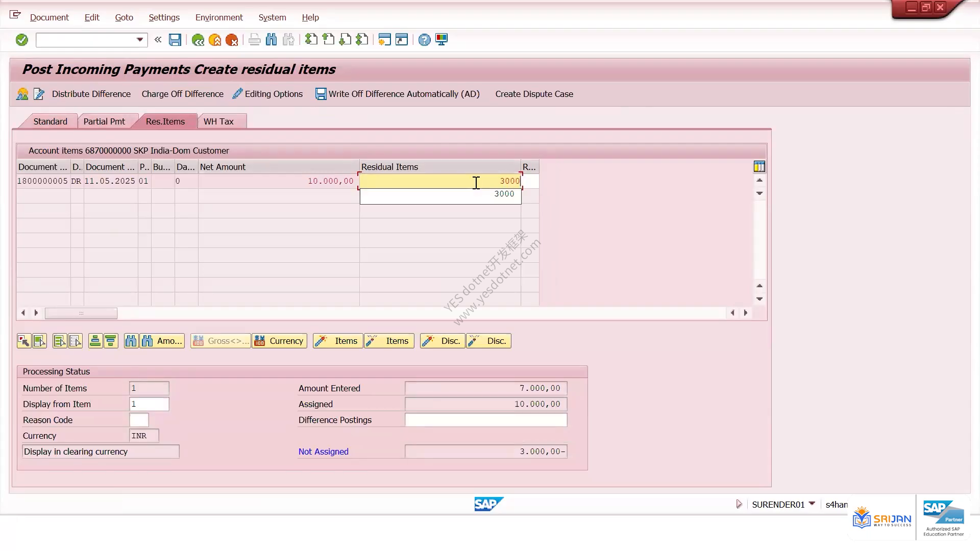This screenshot has height=551, width=980.
Task: Switch to the Partial Pmt tab
Action: coord(104,121)
